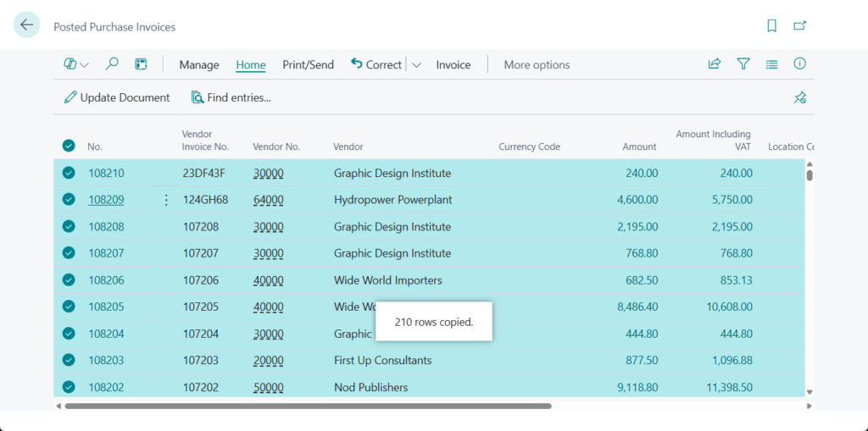Uncheck the select-all rows checkbox in header
The image size is (868, 431).
coord(69,146)
